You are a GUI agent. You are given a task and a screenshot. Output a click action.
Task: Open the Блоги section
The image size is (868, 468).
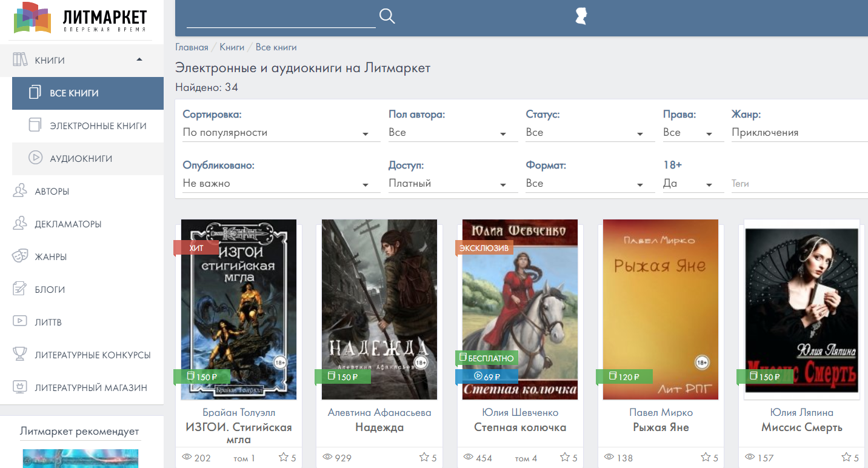pyautogui.click(x=82, y=290)
